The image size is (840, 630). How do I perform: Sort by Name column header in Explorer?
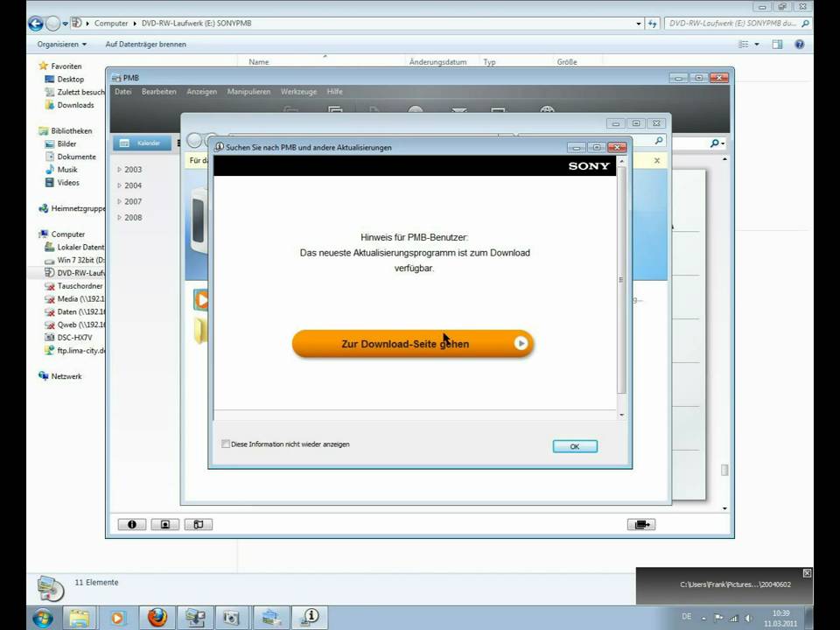tap(259, 61)
